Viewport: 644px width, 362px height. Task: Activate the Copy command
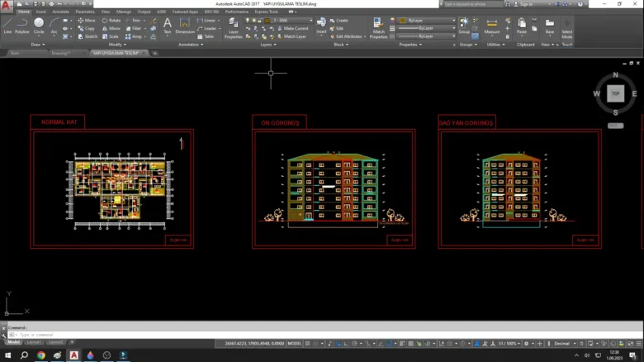point(86,28)
